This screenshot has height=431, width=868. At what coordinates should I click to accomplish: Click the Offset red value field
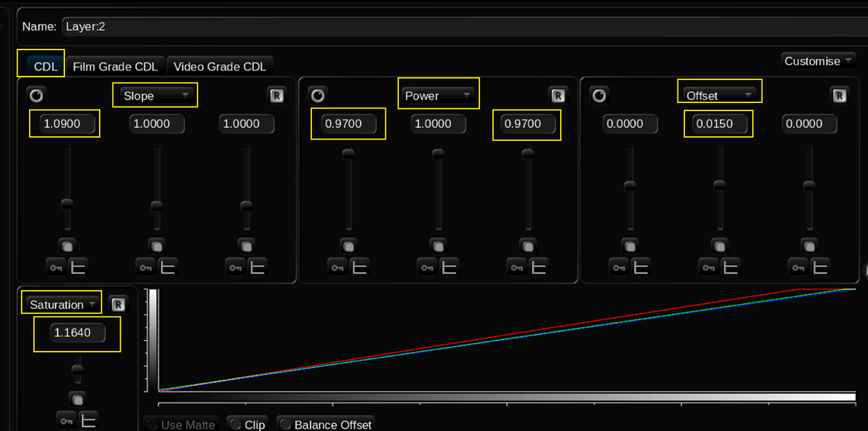pyautogui.click(x=630, y=124)
